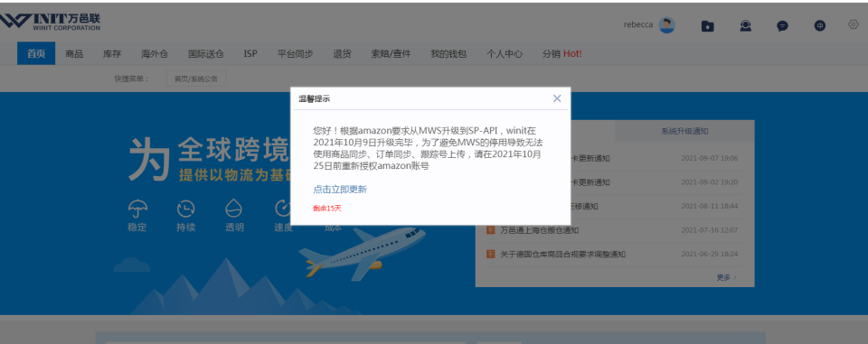Open the ISP menu
The image size is (868, 344).
click(x=250, y=53)
